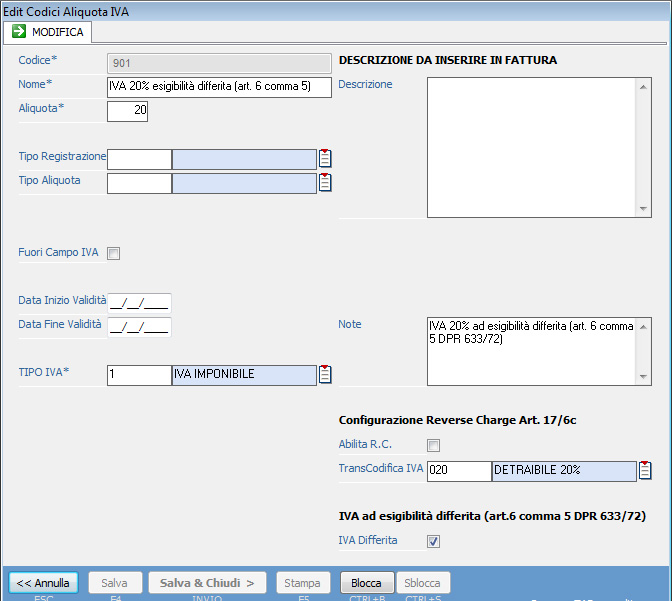The width and height of the screenshot is (672, 601).
Task: Select the MODIFICA tab
Action: (50, 32)
